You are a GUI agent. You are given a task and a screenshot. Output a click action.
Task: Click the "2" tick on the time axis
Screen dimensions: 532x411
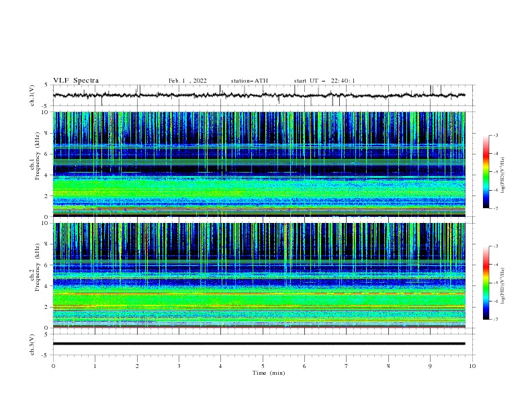(x=137, y=366)
